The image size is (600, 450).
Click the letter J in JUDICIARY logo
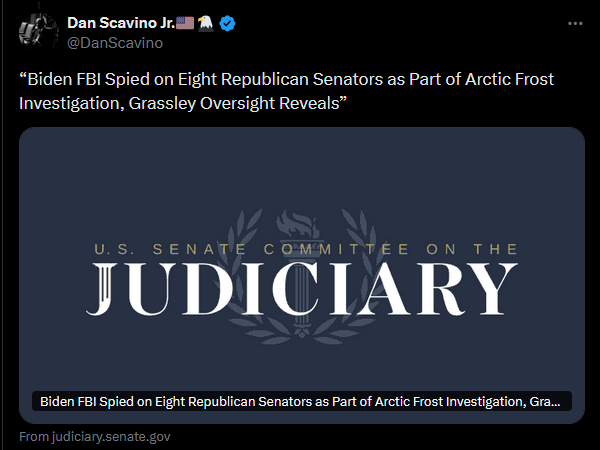click(x=111, y=290)
